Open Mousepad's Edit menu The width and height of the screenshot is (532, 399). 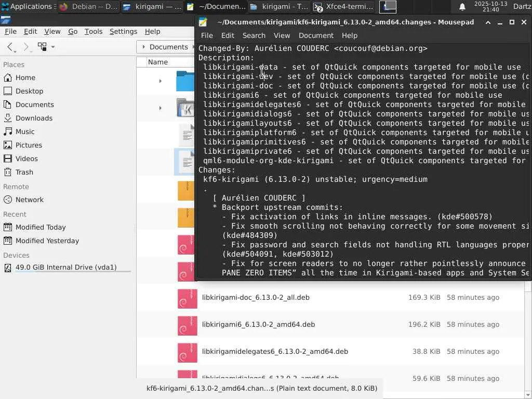(228, 36)
